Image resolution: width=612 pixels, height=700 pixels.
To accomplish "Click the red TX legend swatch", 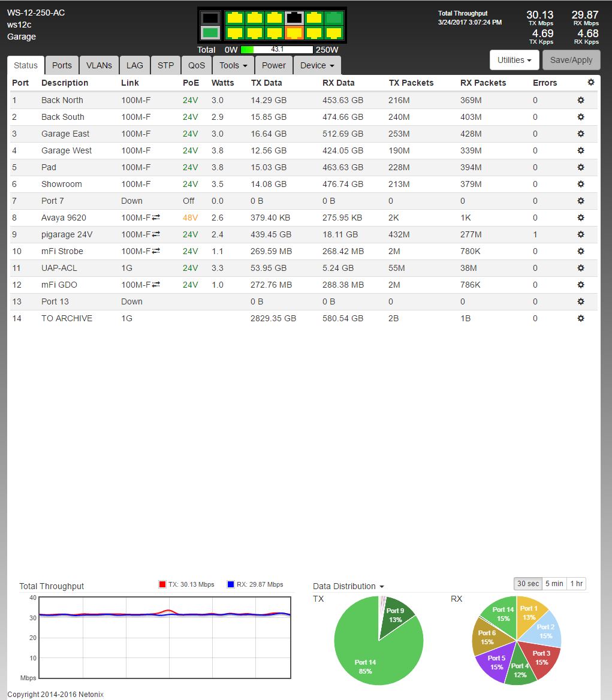I will [x=162, y=584].
